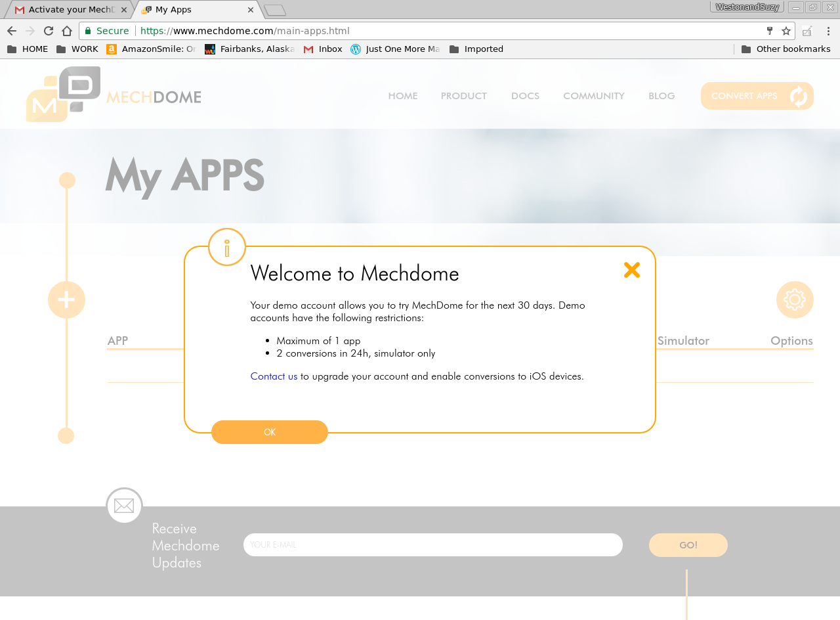Go to the Docs page
Viewport: 840px width, 620px height.
click(x=525, y=96)
